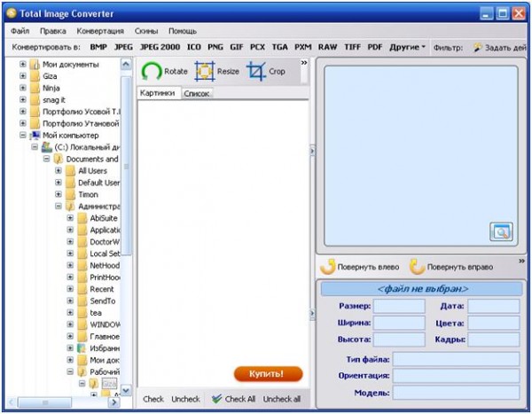The image size is (532, 414).
Task: Convert to RAW format
Action: click(327, 47)
